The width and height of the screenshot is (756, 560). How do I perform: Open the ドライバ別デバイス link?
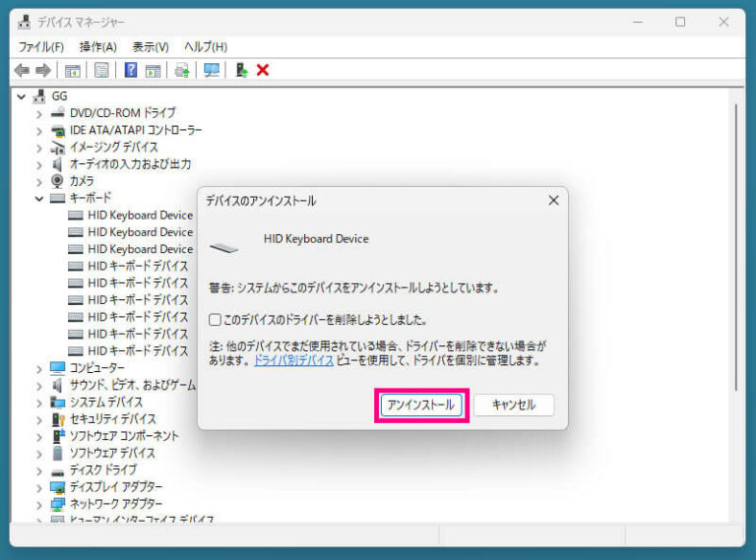tap(293, 360)
